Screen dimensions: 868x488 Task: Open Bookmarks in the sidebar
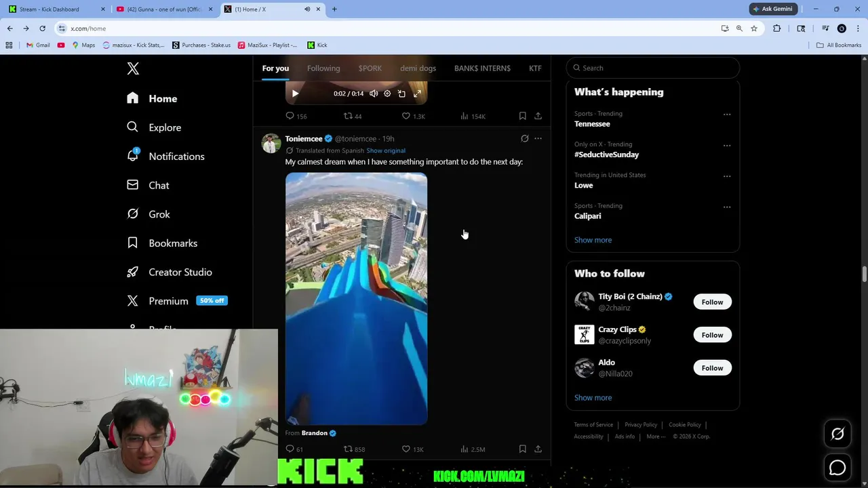(x=162, y=243)
